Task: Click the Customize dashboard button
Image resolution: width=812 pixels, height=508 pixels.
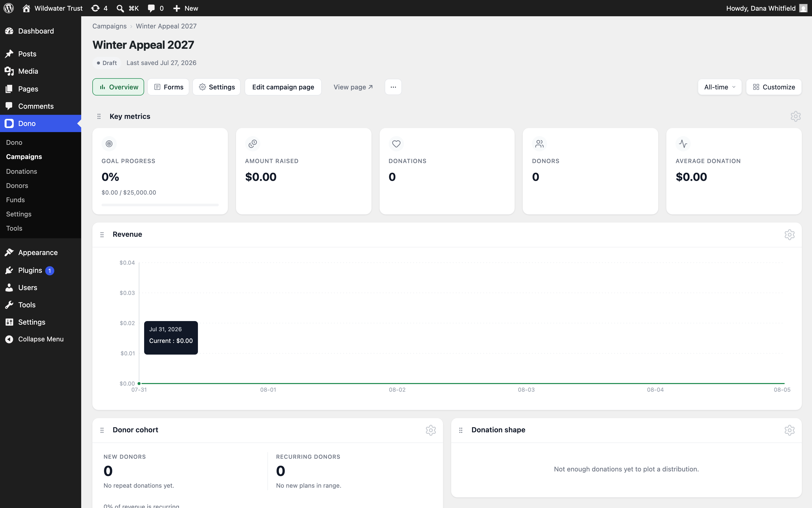Action: coord(774,87)
